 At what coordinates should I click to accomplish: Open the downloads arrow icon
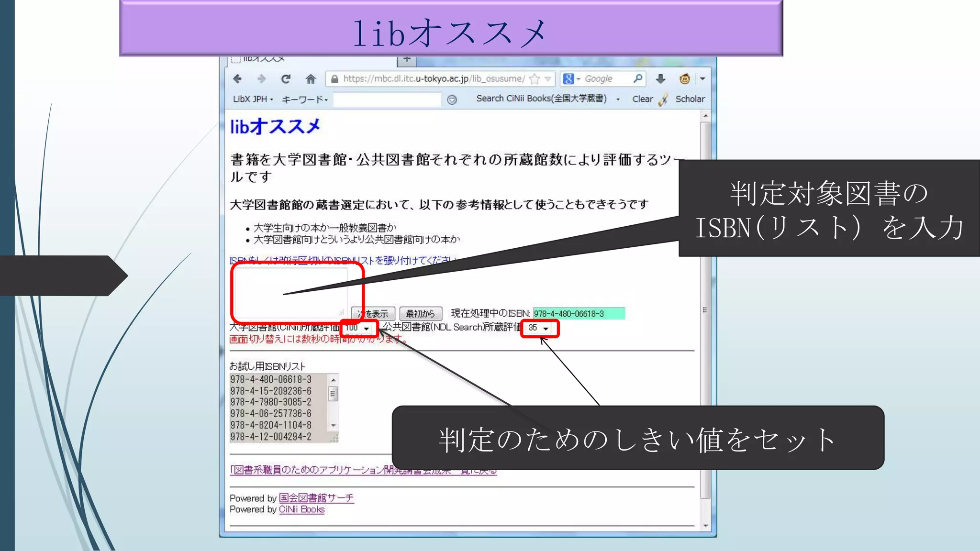pos(660,79)
